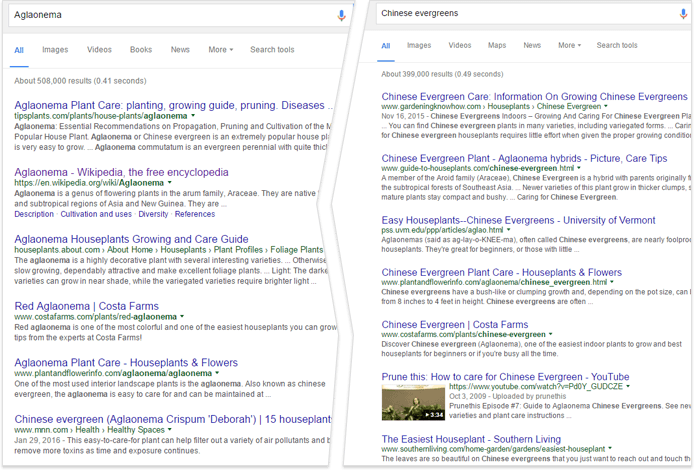Open Aglaonema Plant Care planting guide result

coord(174,105)
